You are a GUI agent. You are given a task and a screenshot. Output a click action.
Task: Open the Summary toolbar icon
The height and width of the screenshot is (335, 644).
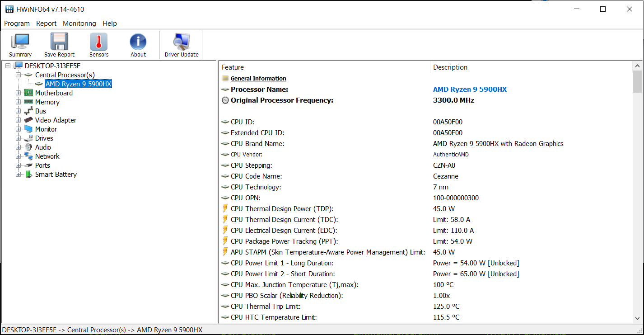[x=20, y=42]
